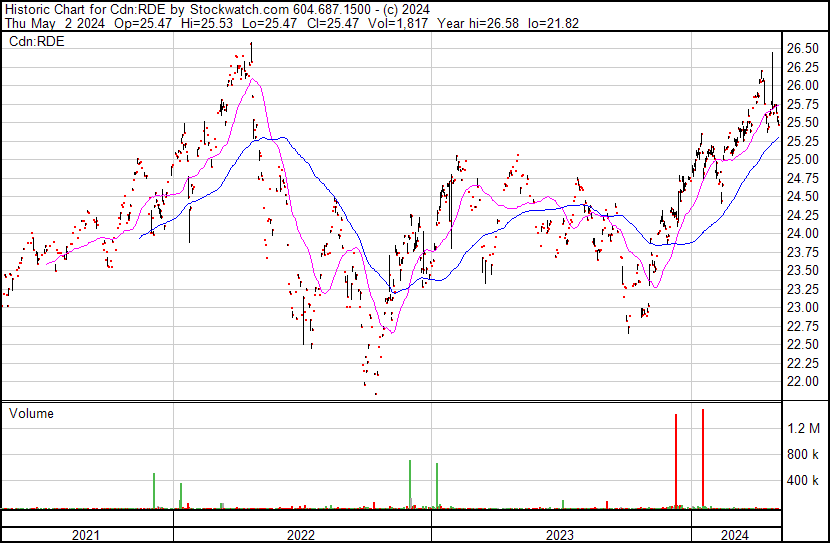
Task: Select the 2024 year label on timeline
Action: point(735,535)
